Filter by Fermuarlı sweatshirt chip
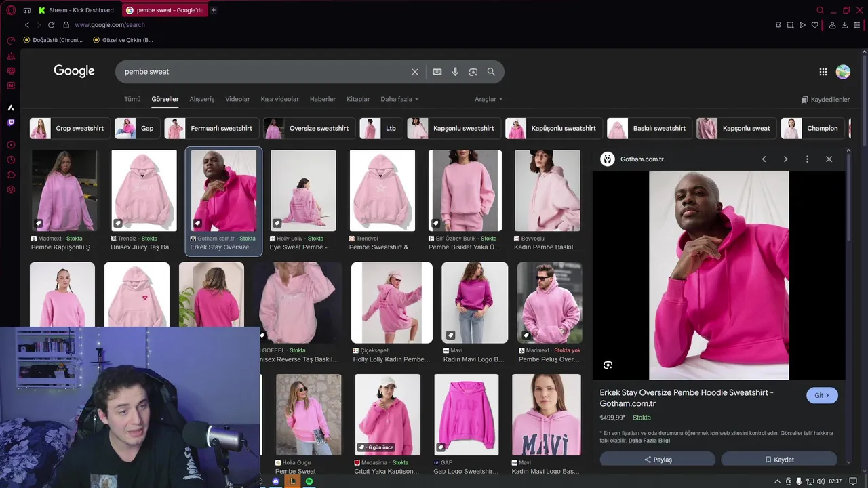Viewport: 868px width, 488px height. [210, 128]
